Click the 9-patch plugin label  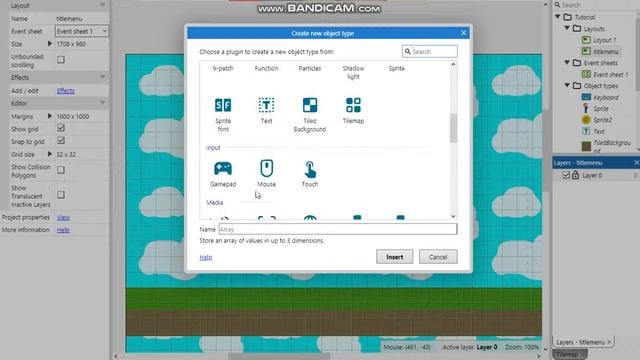tap(223, 68)
